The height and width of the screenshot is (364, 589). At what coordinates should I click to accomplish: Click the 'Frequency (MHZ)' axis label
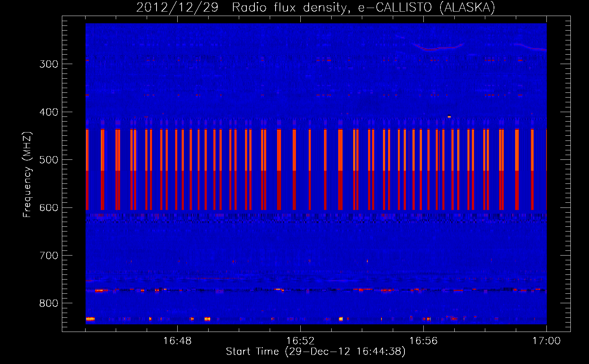27,175
